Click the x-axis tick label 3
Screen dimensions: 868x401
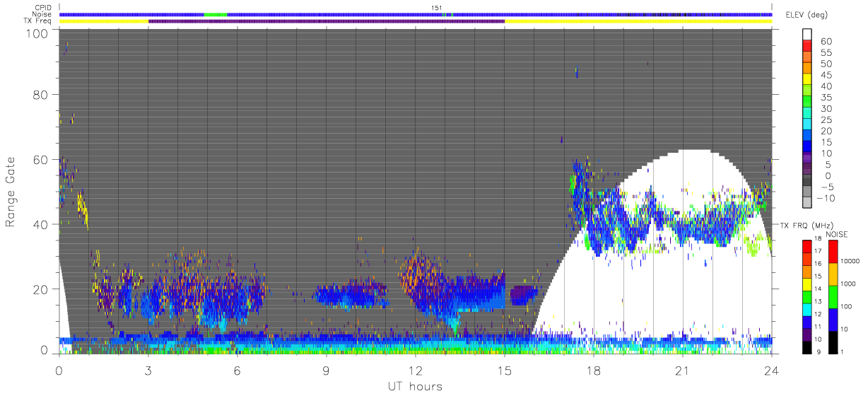click(148, 370)
